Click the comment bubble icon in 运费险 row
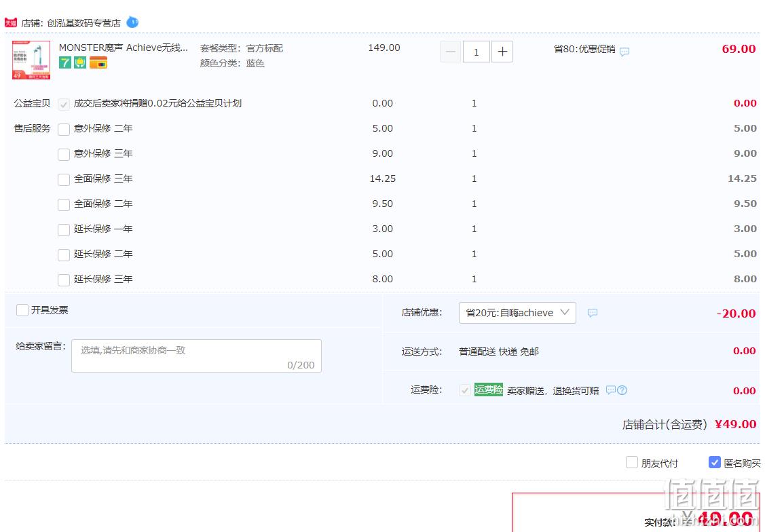Image resolution: width=765 pixels, height=532 pixels. point(610,390)
